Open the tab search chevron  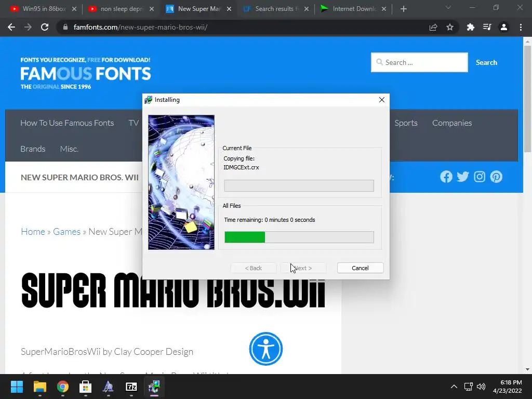448,7
